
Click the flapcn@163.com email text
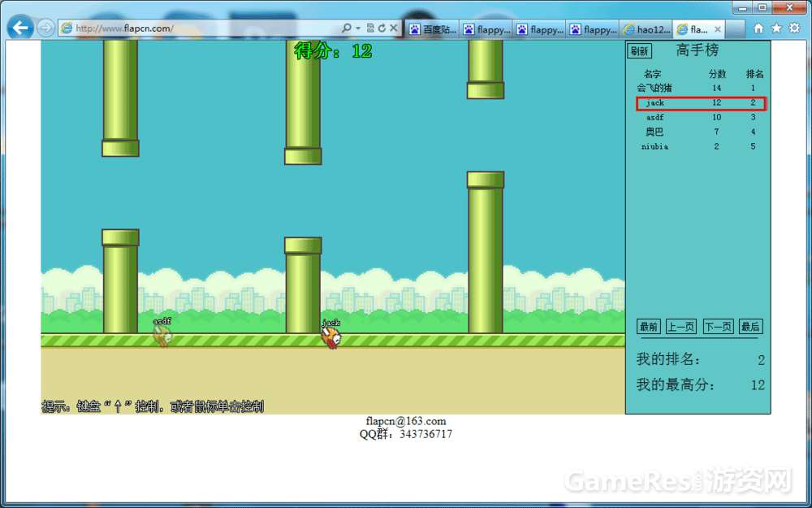tap(406, 421)
